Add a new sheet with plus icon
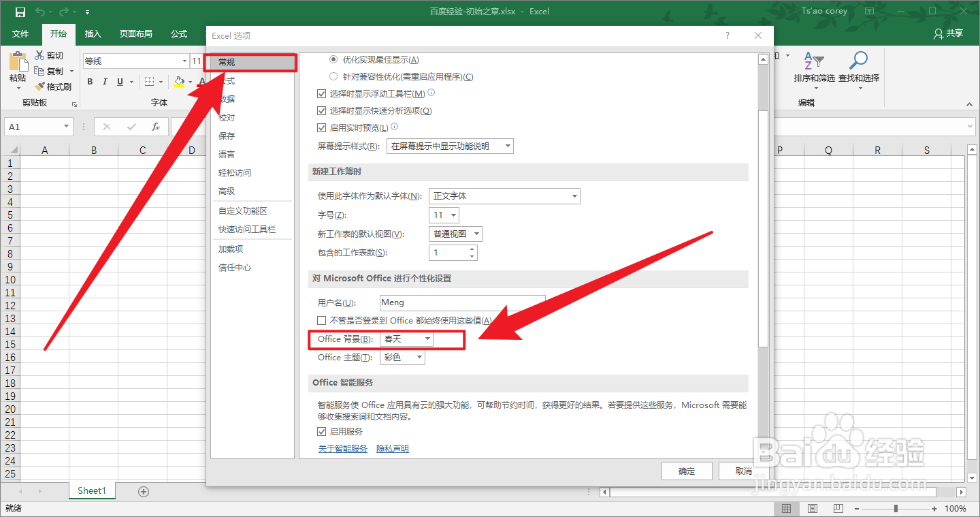Image resolution: width=980 pixels, height=517 pixels. point(144,491)
